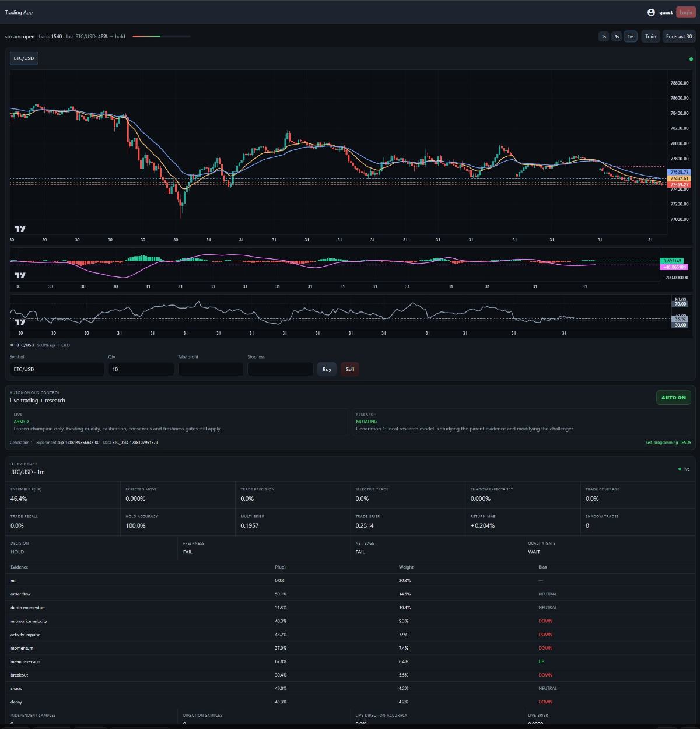Select the 1s timeframe
This screenshot has height=729, width=700.
coord(604,37)
